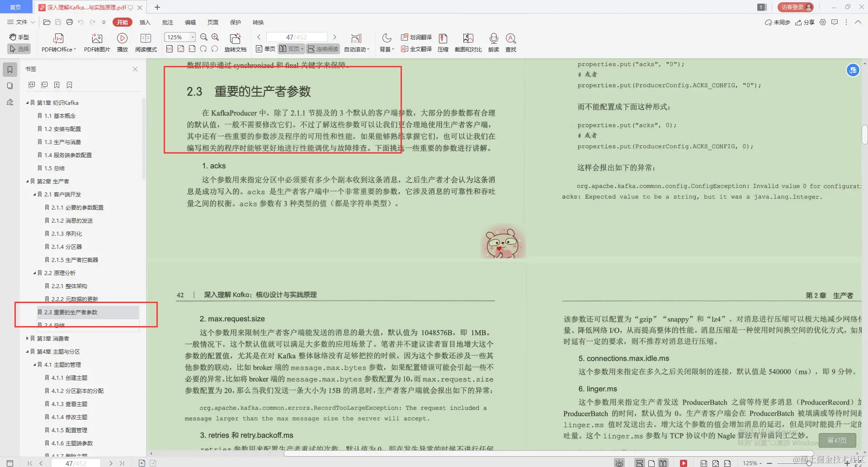Rotate document with 旋转文档
Image resolution: width=868 pixels, height=467 pixels.
(x=235, y=42)
